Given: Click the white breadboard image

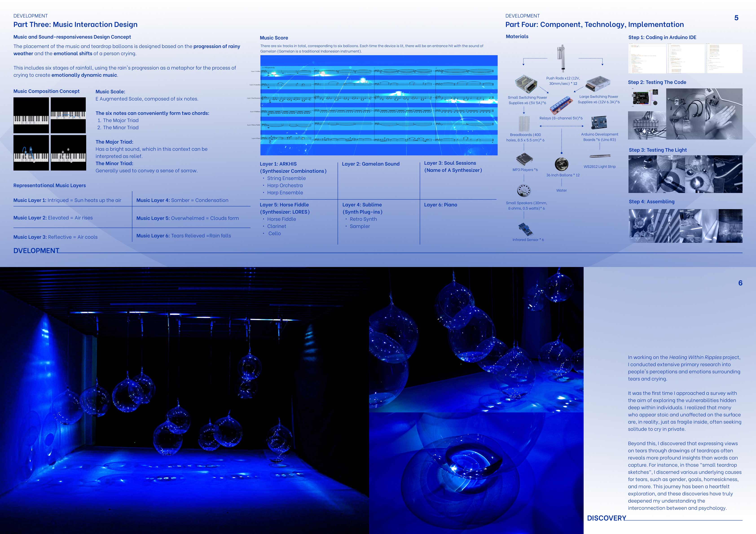Looking at the screenshot, I should point(524,123).
